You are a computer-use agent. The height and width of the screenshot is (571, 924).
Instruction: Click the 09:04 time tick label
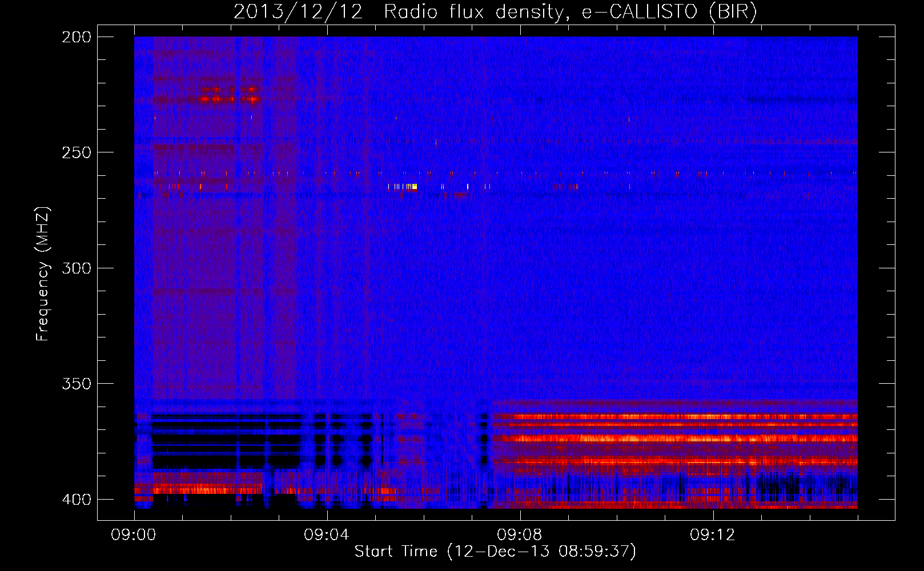[327, 535]
